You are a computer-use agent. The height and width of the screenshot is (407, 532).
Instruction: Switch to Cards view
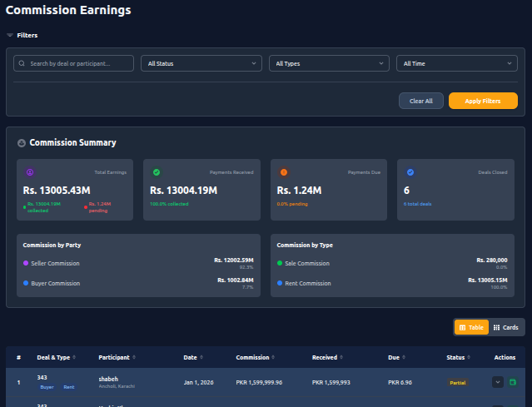pos(506,328)
